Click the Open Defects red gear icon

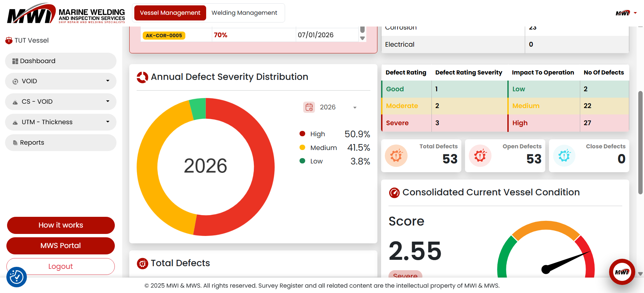coord(480,156)
